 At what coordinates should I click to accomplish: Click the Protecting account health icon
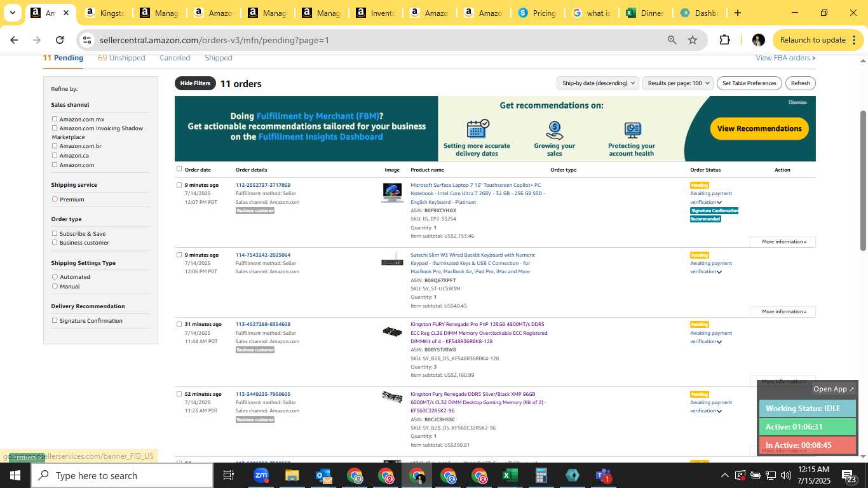[632, 130]
